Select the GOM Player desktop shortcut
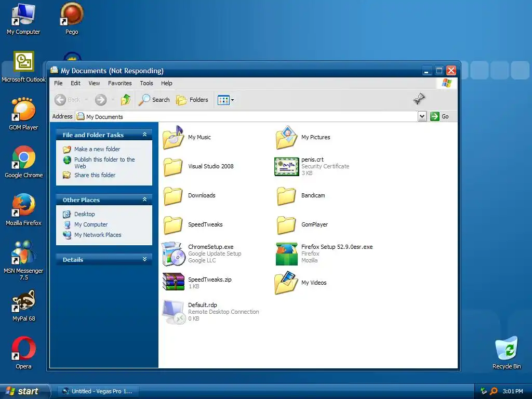532x399 pixels. 23,114
